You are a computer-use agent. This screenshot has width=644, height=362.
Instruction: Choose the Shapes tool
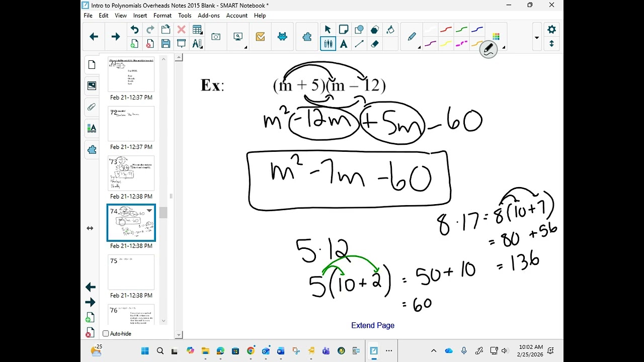359,30
